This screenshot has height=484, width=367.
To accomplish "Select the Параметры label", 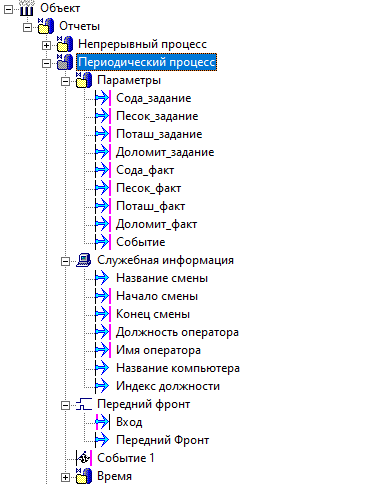I will coord(129,80).
